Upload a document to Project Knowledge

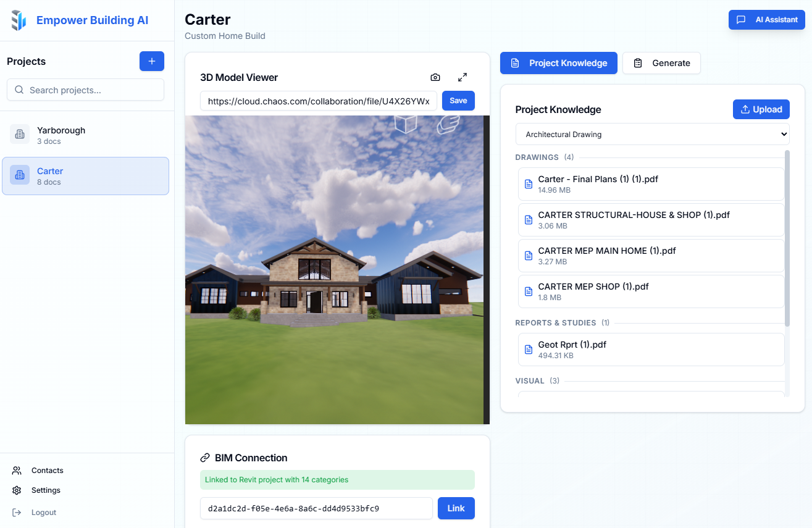tap(761, 109)
